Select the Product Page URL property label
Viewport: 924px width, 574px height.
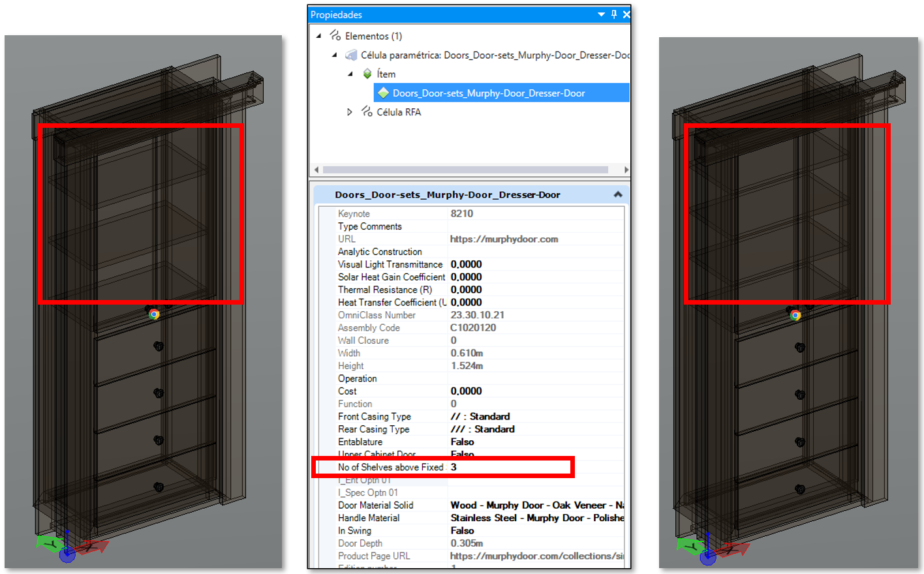click(x=374, y=556)
